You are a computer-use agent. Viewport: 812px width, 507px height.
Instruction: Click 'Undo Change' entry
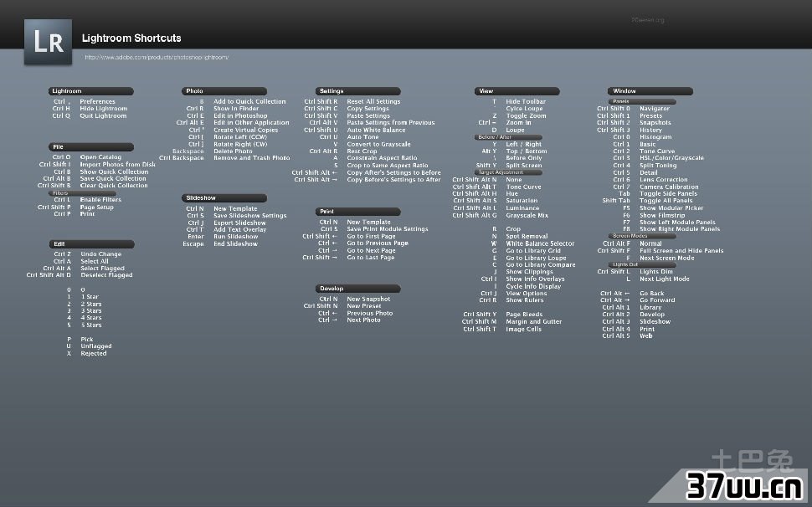coord(101,254)
